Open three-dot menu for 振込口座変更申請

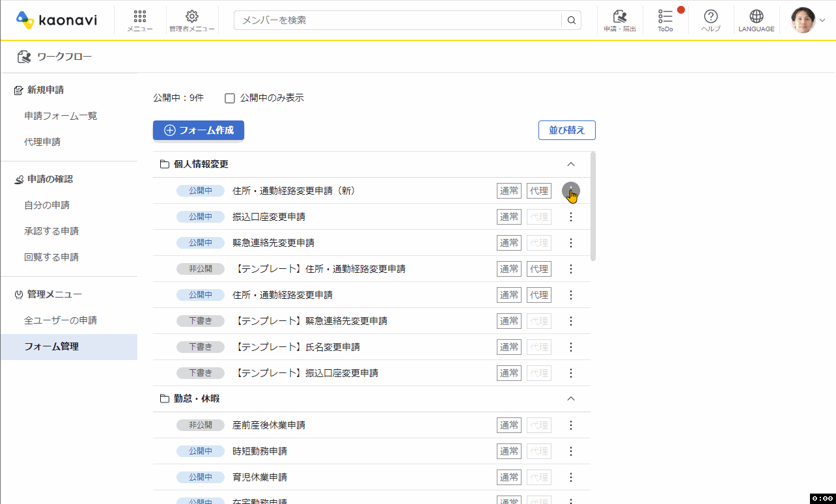click(571, 217)
